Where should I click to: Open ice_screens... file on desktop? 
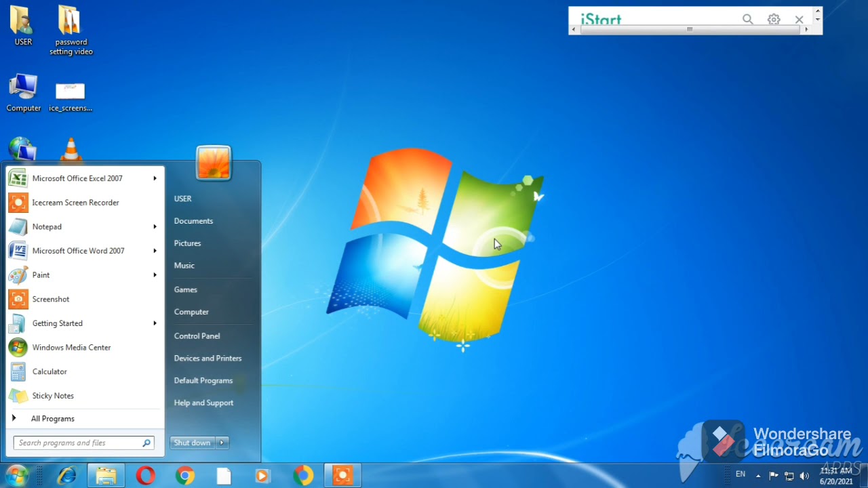point(71,96)
